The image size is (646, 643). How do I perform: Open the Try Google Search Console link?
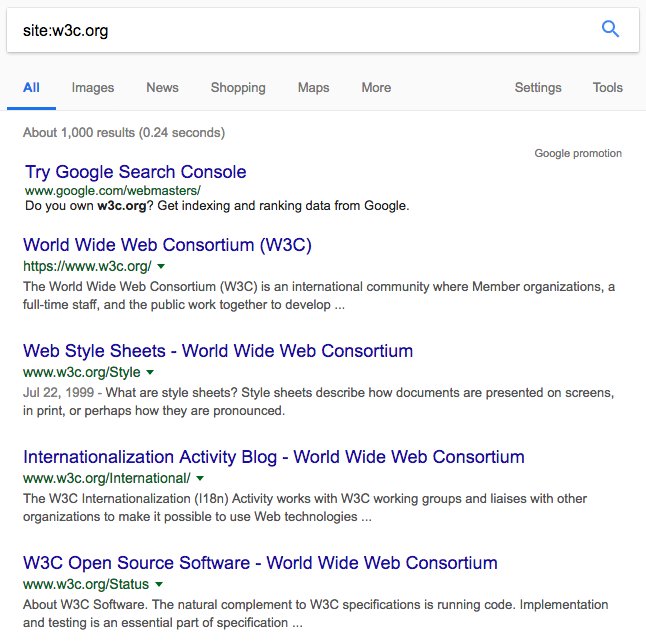click(x=136, y=172)
